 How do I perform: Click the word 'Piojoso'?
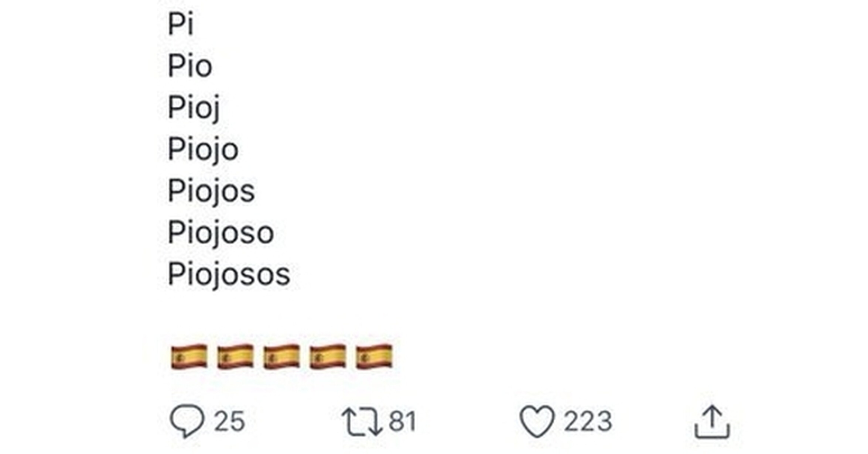[221, 233]
